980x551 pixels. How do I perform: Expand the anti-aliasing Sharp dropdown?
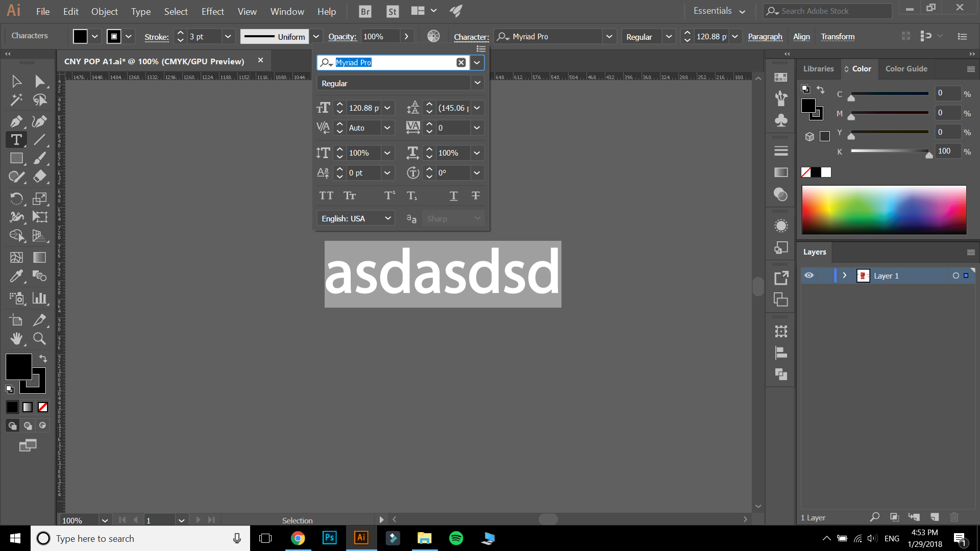point(477,218)
